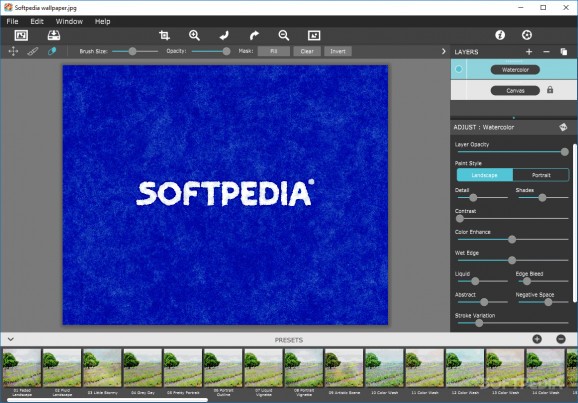578x403 pixels.
Task: Delete preset with minus button
Action: coord(561,339)
